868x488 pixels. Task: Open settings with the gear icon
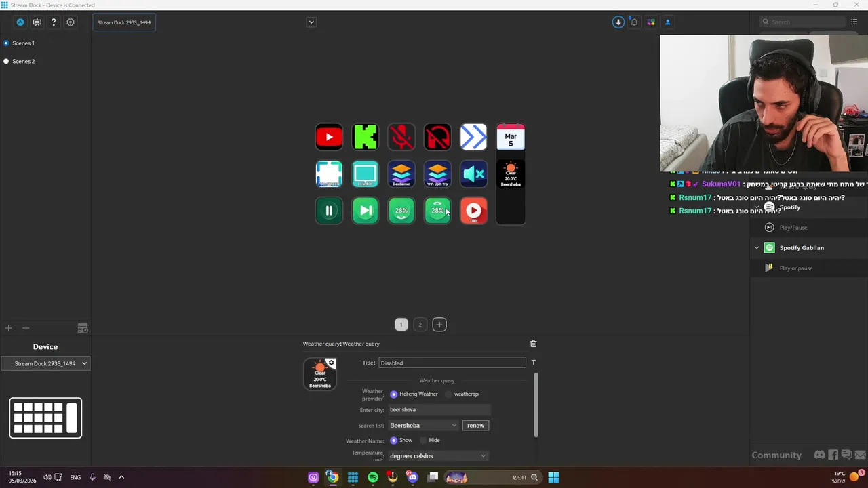point(71,22)
